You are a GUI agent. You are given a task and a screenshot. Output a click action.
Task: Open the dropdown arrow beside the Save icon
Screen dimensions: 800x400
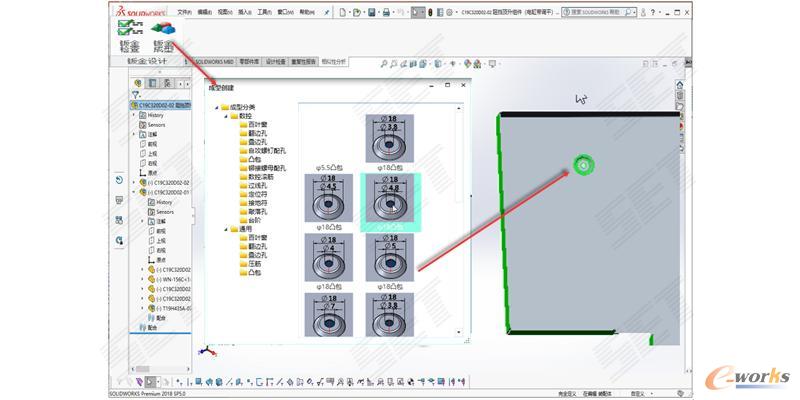click(379, 12)
